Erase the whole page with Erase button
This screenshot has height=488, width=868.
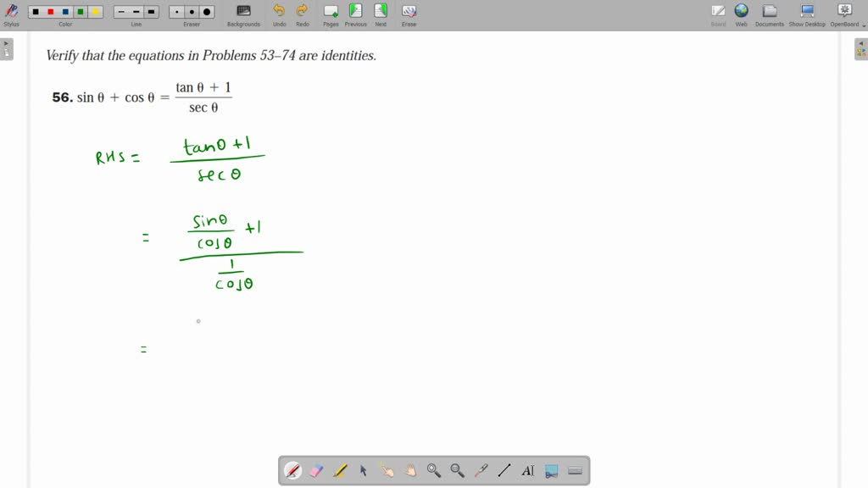pos(409,12)
